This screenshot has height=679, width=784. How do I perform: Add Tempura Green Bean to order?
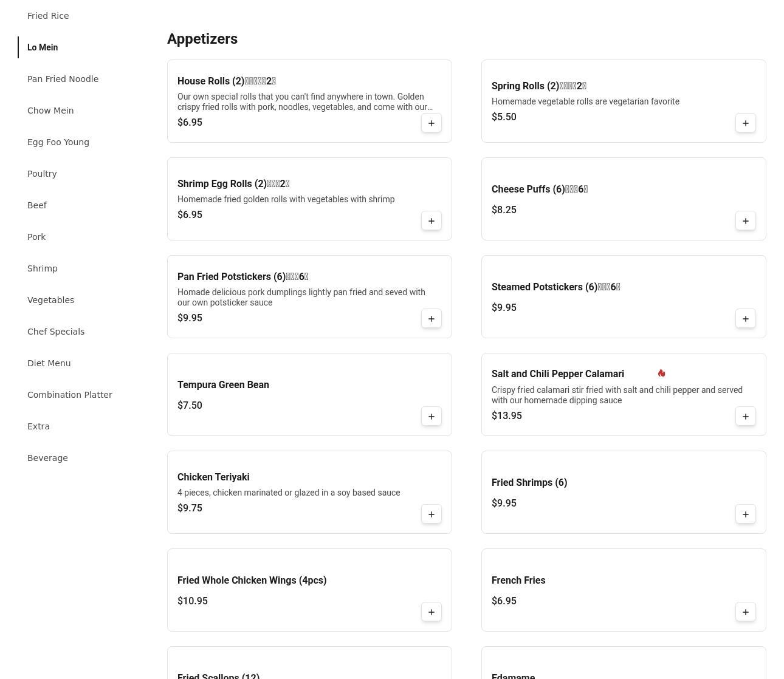[x=431, y=417]
